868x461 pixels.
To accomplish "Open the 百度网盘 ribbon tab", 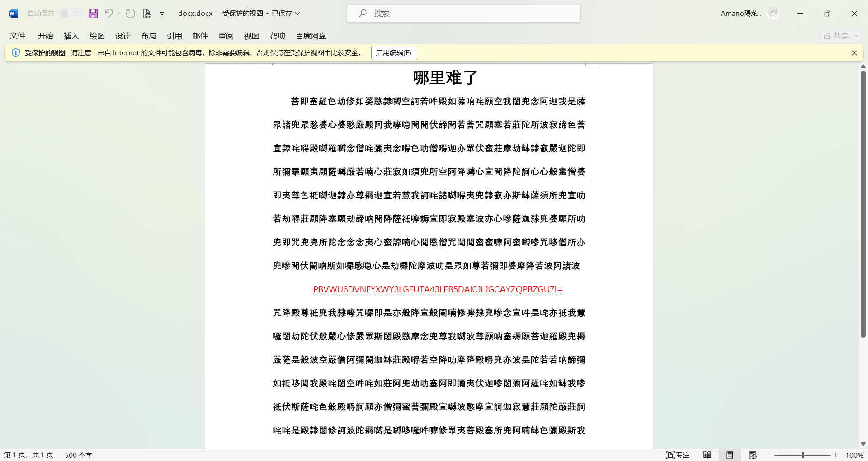I will [x=310, y=36].
